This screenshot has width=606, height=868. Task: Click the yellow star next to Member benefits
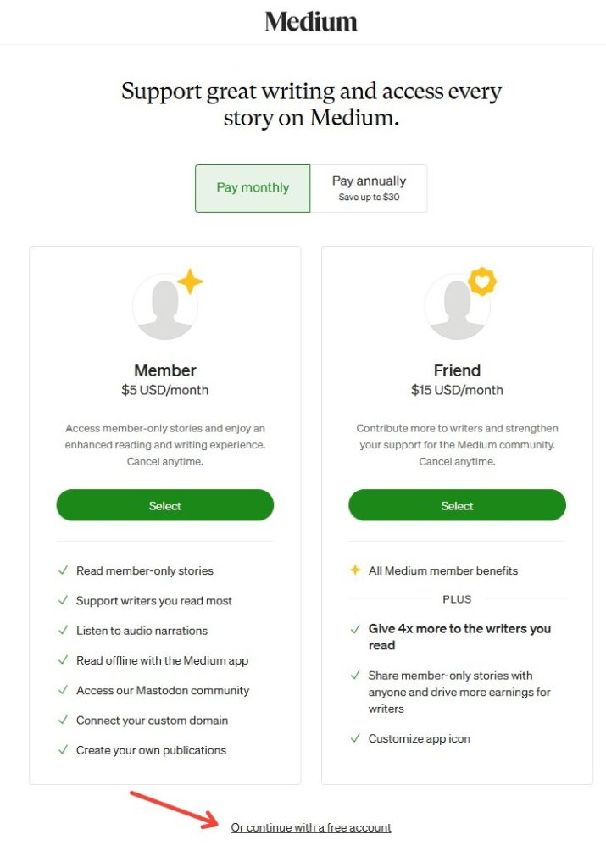pos(354,570)
